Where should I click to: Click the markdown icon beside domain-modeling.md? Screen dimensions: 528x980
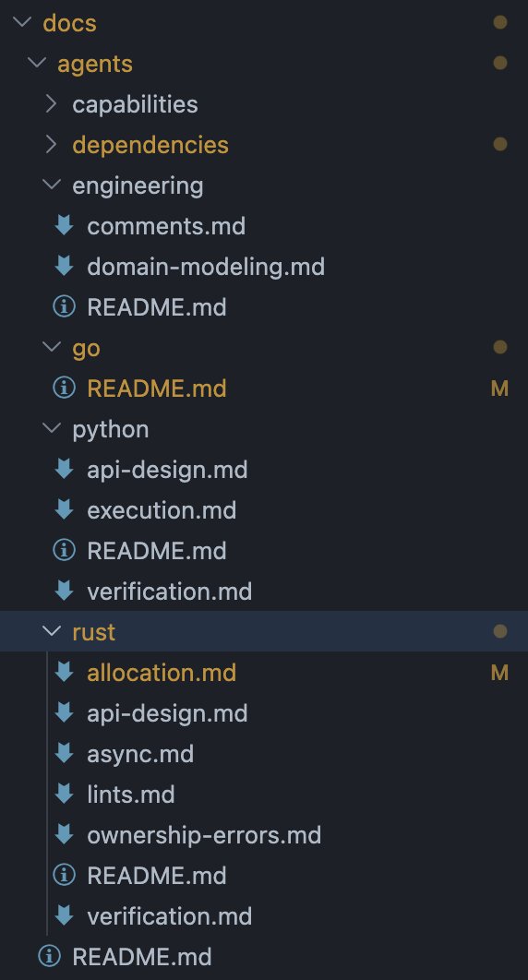64,267
